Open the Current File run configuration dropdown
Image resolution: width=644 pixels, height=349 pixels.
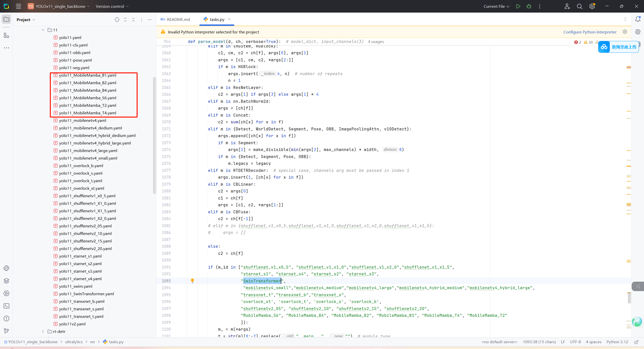click(x=496, y=6)
